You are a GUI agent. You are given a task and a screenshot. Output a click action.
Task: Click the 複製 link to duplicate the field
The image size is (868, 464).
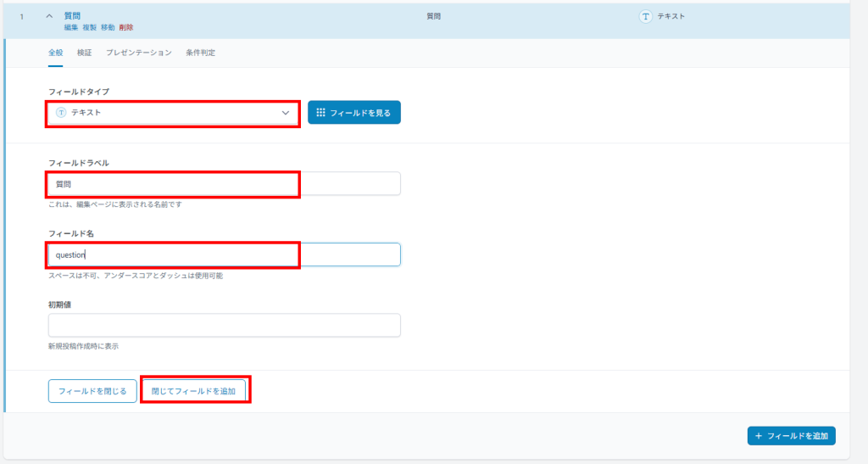click(x=89, y=27)
